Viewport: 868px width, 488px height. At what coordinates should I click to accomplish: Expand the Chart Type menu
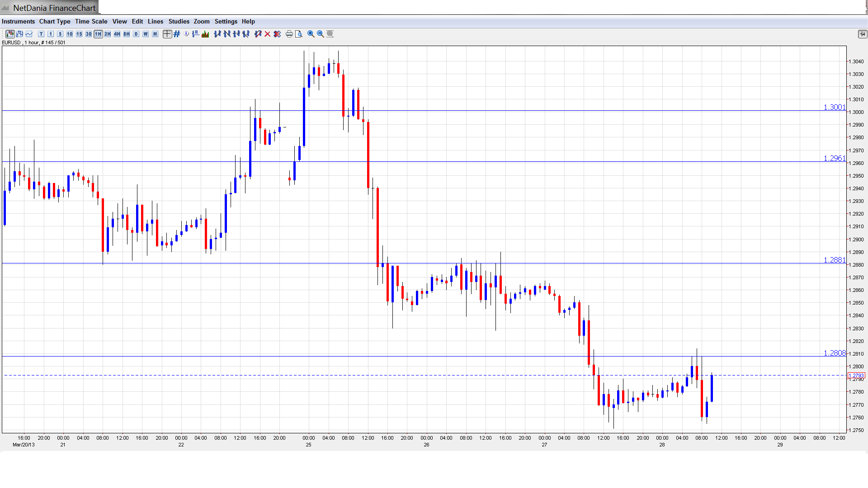(x=55, y=21)
